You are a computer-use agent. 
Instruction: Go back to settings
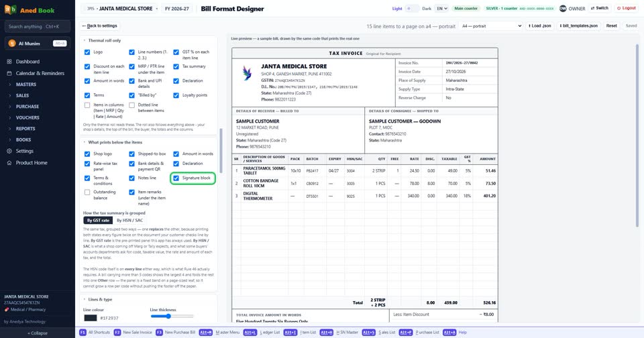99,26
